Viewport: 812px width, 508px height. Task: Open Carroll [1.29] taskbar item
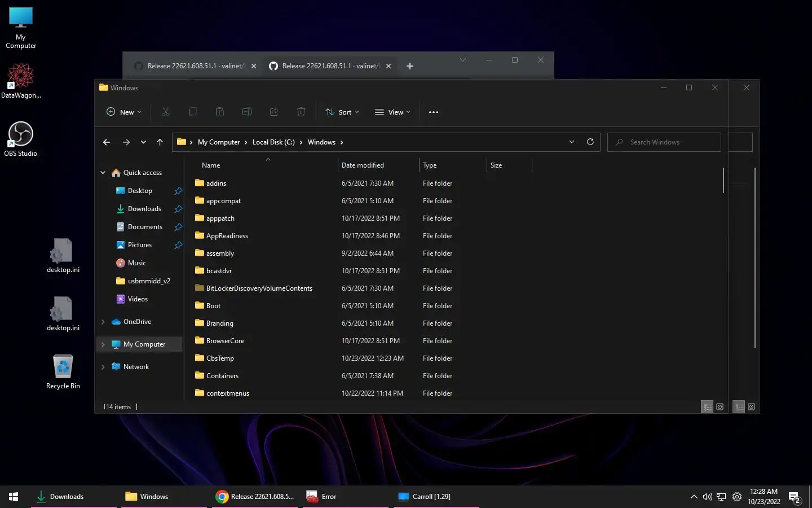436,497
